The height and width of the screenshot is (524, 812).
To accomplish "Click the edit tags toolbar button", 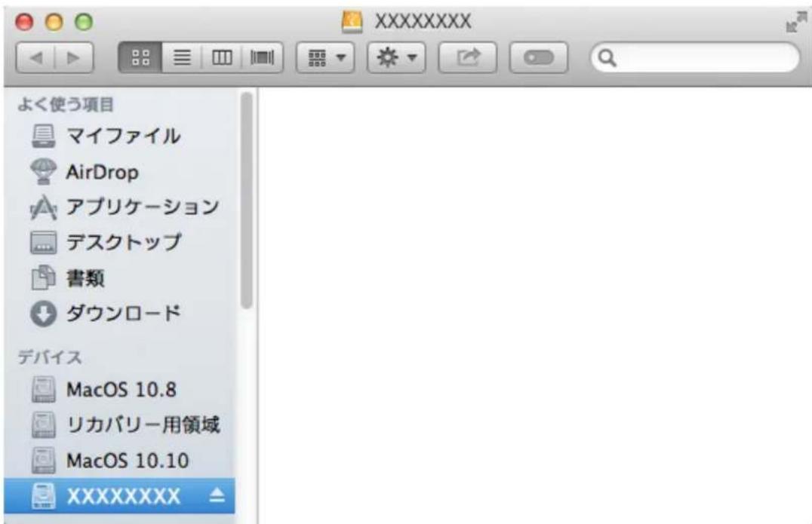I will (539, 57).
